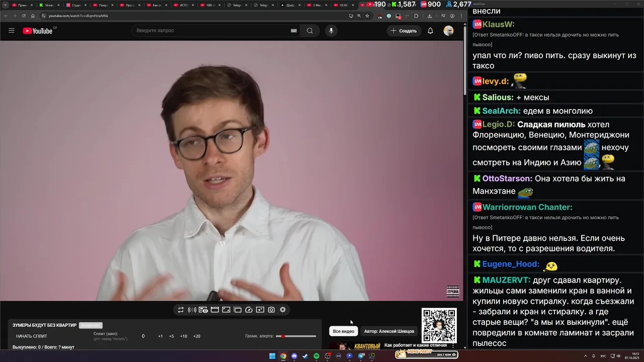The image size is (644, 362).
Task: Open the browser tab search dropdown arrow
Action: point(5,5)
